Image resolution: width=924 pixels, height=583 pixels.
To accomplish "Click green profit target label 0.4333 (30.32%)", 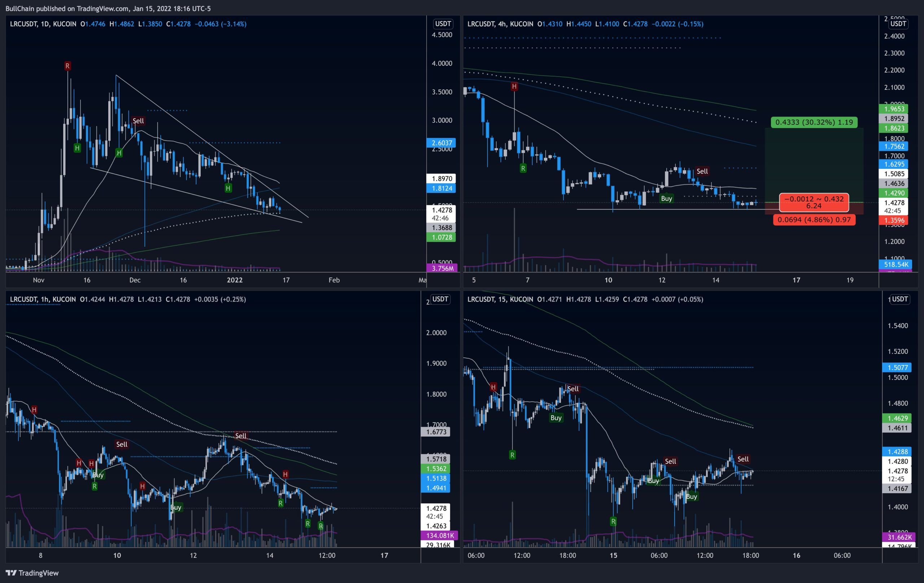I will [814, 122].
